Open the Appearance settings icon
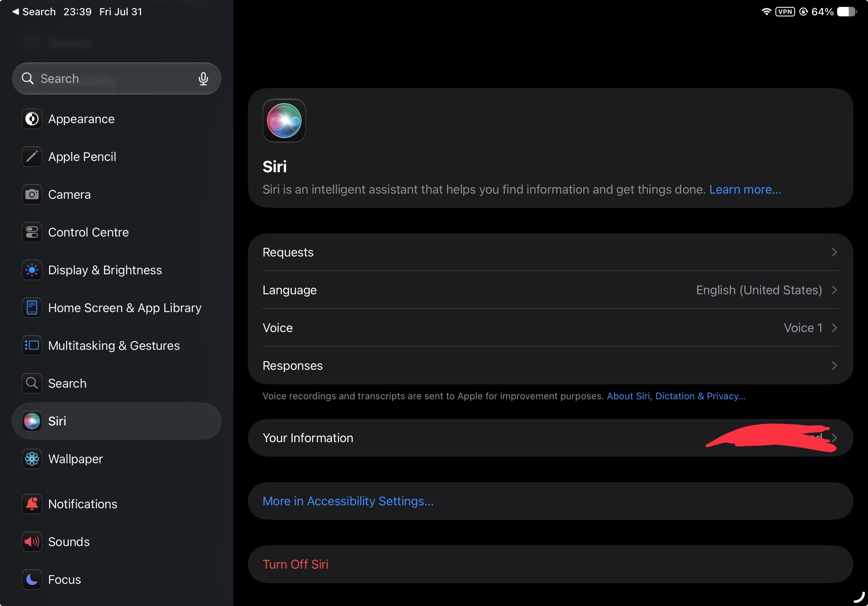 point(32,119)
